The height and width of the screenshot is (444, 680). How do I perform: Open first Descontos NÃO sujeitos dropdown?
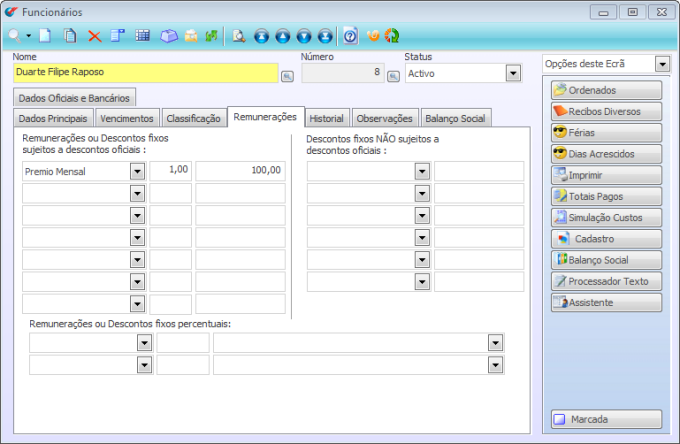point(422,172)
